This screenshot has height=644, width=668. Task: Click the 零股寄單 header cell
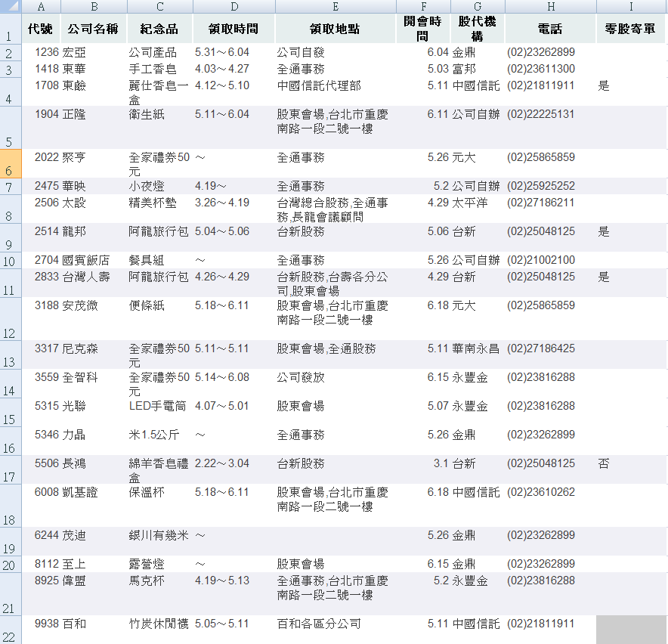(630, 29)
